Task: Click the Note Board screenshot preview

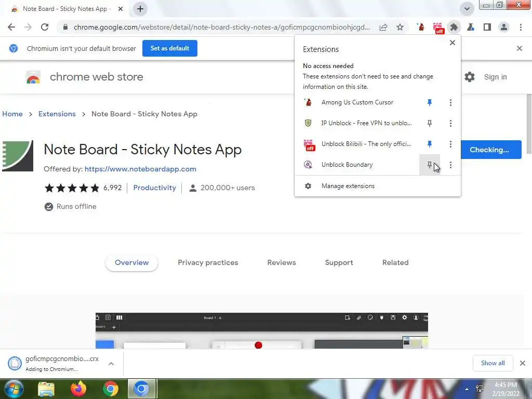Action: pos(262,331)
